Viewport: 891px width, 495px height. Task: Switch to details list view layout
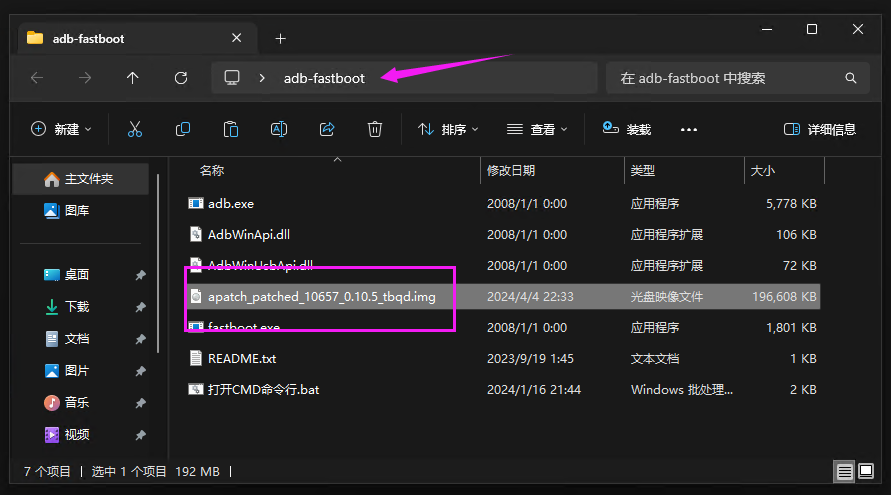pyautogui.click(x=845, y=471)
